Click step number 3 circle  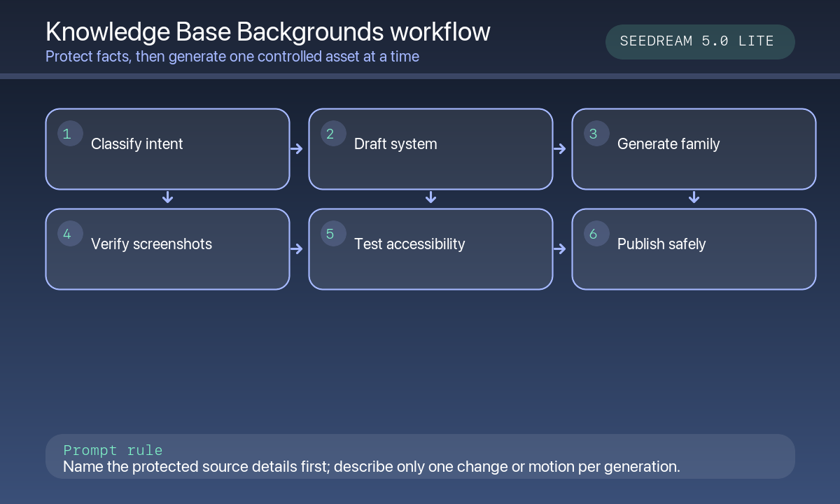point(596,134)
